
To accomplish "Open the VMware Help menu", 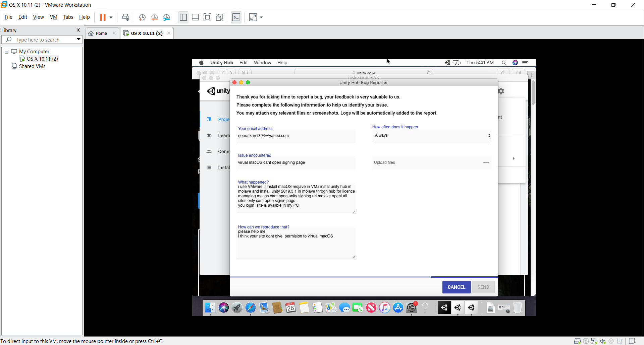I will click(85, 17).
